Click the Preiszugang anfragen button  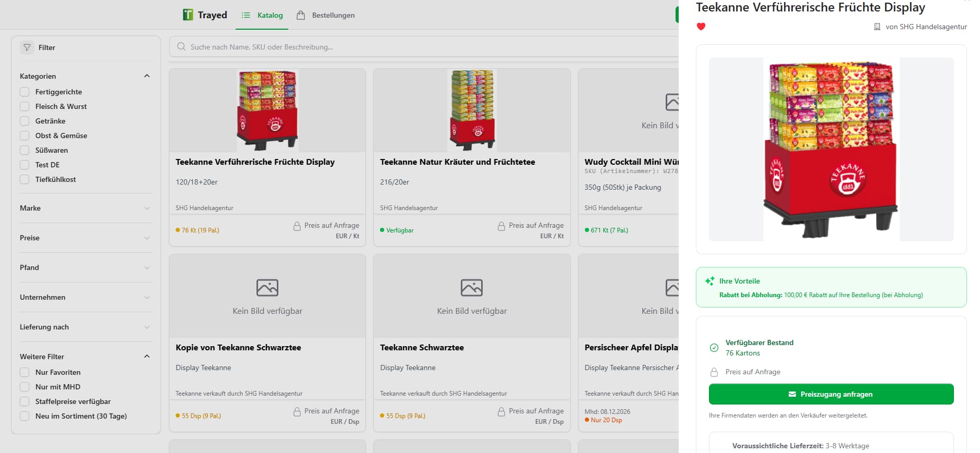tap(831, 394)
